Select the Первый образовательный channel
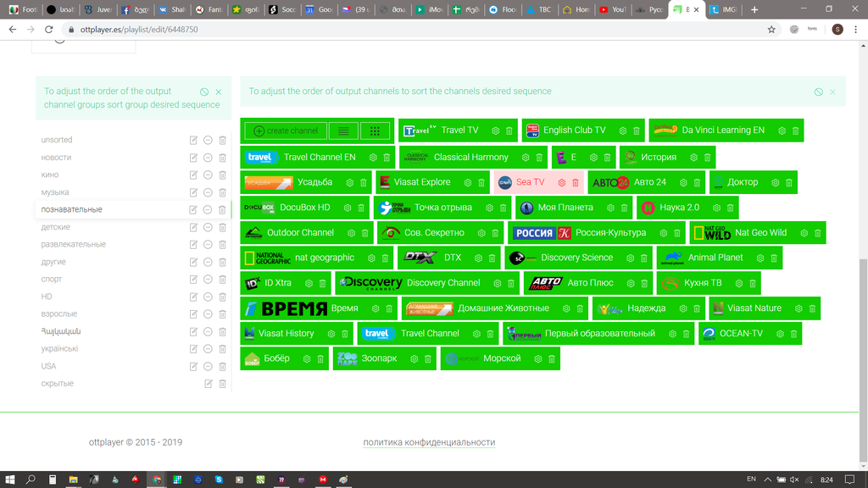The width and height of the screenshot is (868, 488). click(x=598, y=334)
